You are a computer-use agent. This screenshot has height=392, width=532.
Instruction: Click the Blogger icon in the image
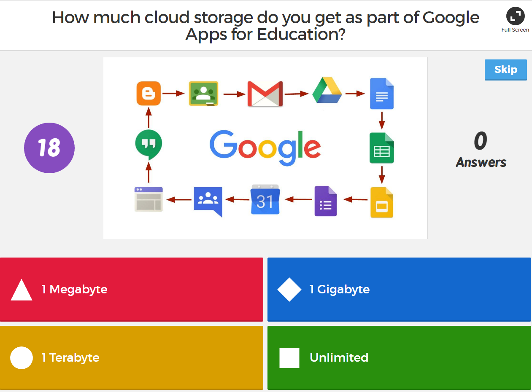[x=149, y=93]
